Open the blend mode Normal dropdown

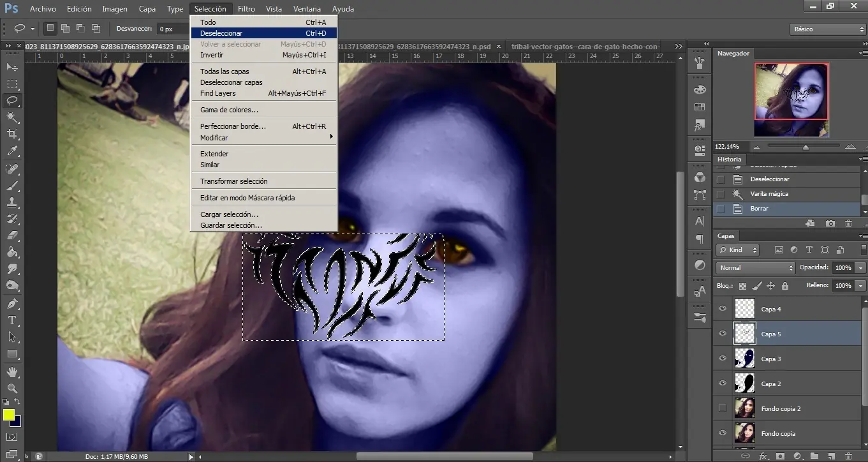(756, 268)
